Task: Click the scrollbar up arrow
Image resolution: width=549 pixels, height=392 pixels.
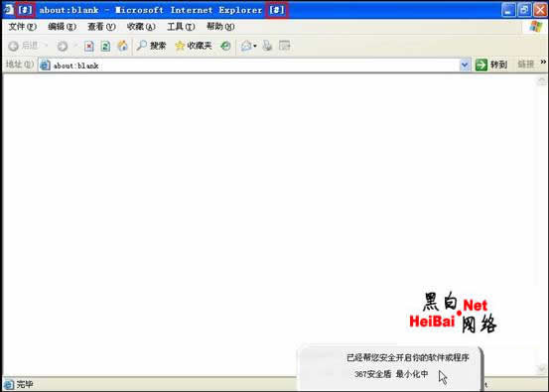Action: [x=542, y=81]
